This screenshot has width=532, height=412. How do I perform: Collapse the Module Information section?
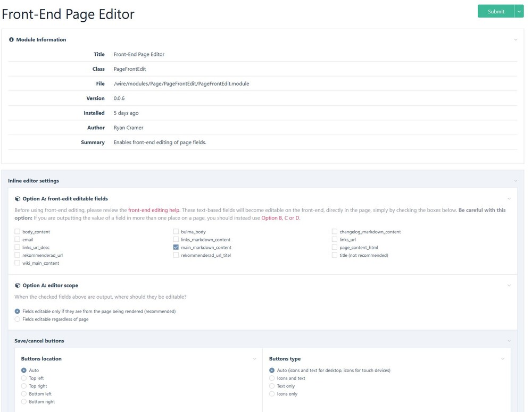click(515, 40)
